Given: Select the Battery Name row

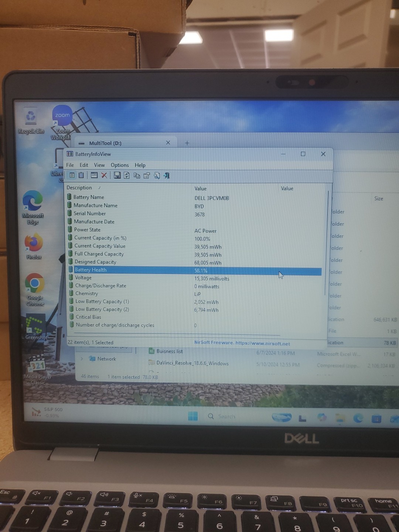Looking at the screenshot, I should coord(194,198).
